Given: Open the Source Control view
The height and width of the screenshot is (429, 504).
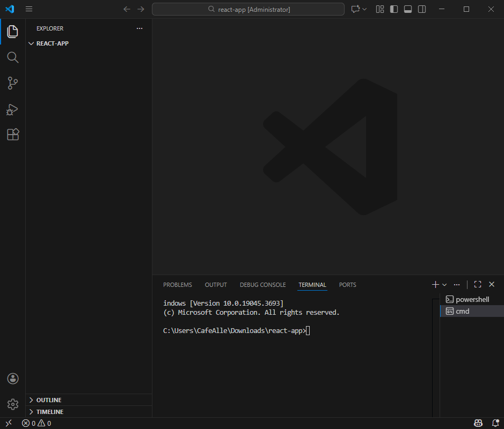Looking at the screenshot, I should pyautogui.click(x=12, y=83).
